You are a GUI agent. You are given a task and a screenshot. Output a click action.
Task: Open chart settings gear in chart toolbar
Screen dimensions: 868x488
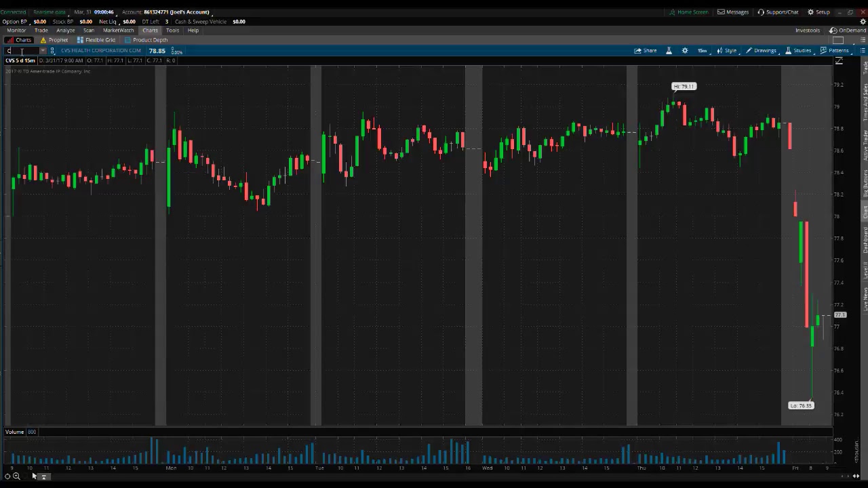click(685, 51)
